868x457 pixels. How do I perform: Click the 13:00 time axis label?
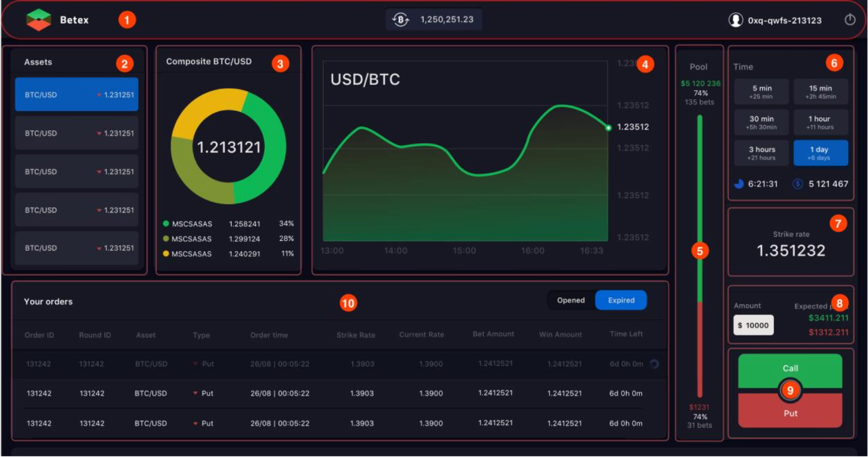pos(332,250)
